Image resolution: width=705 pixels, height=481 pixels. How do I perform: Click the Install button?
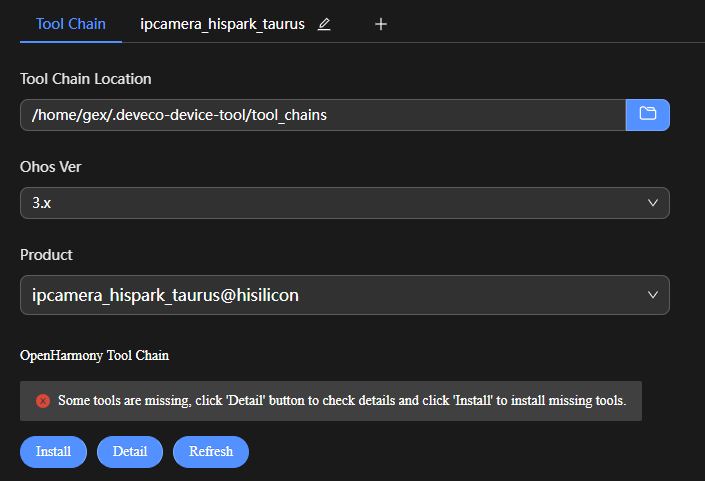pyautogui.click(x=54, y=451)
